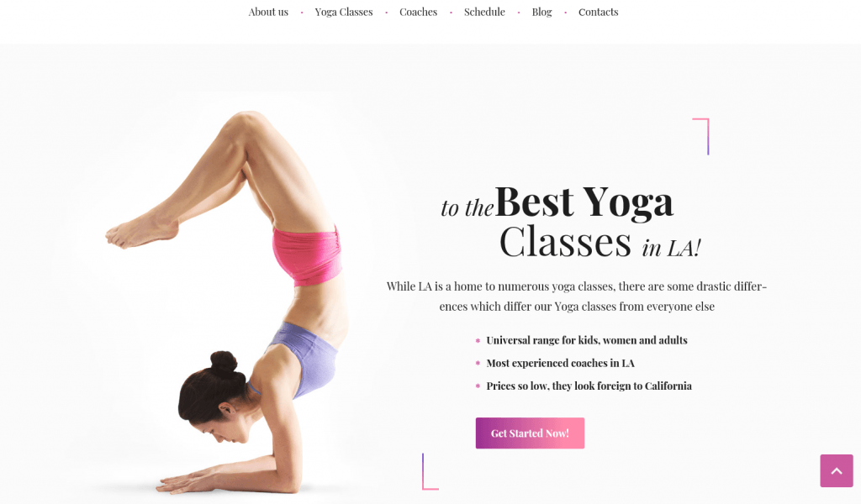Click the top-right decorative corner bracket
The image size is (861, 504).
click(700, 136)
